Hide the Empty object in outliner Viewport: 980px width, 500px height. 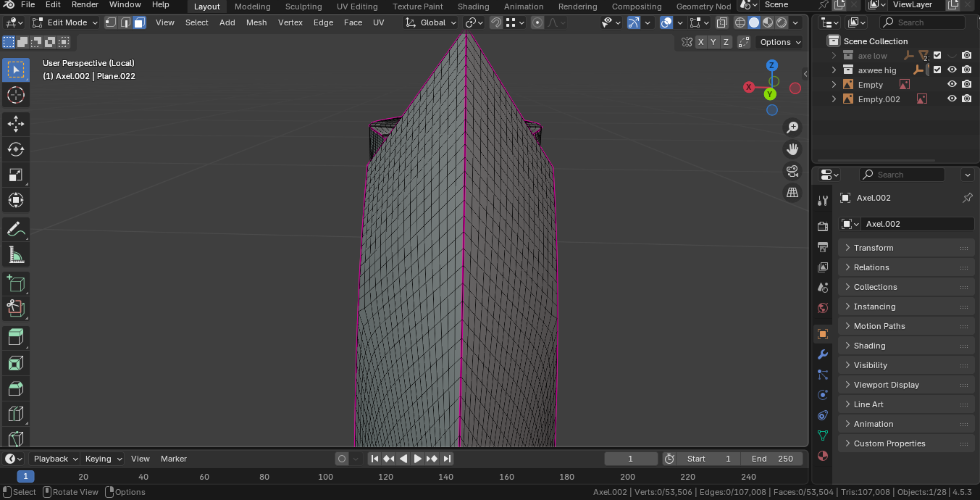[x=952, y=85]
